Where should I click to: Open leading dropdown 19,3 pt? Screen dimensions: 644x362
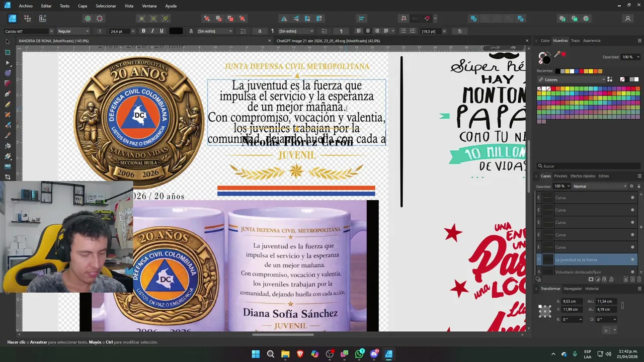[x=434, y=31]
